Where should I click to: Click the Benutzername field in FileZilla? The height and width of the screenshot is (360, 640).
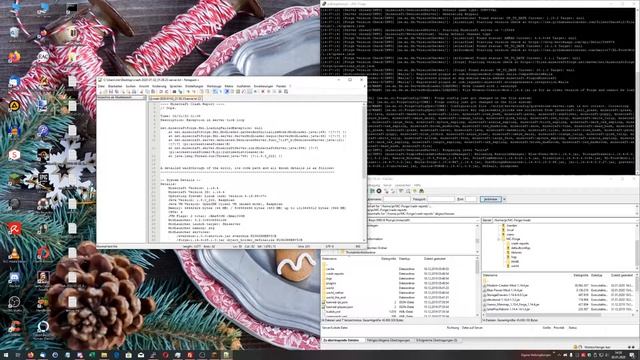click(x=397, y=199)
